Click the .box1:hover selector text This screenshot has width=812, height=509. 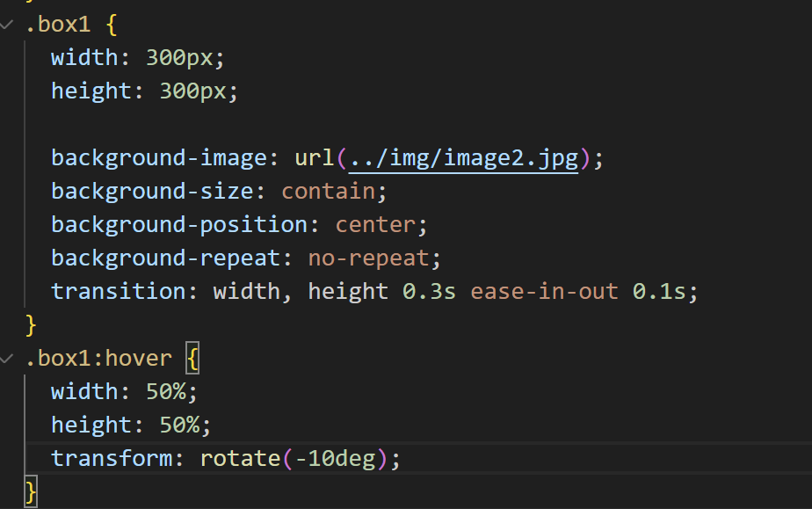pyautogui.click(x=98, y=359)
